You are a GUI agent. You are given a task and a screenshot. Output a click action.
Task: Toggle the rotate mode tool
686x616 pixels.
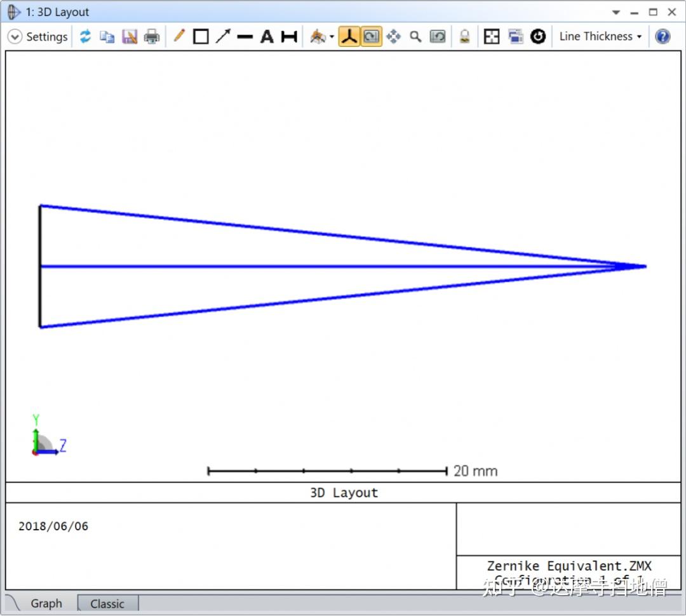point(371,36)
